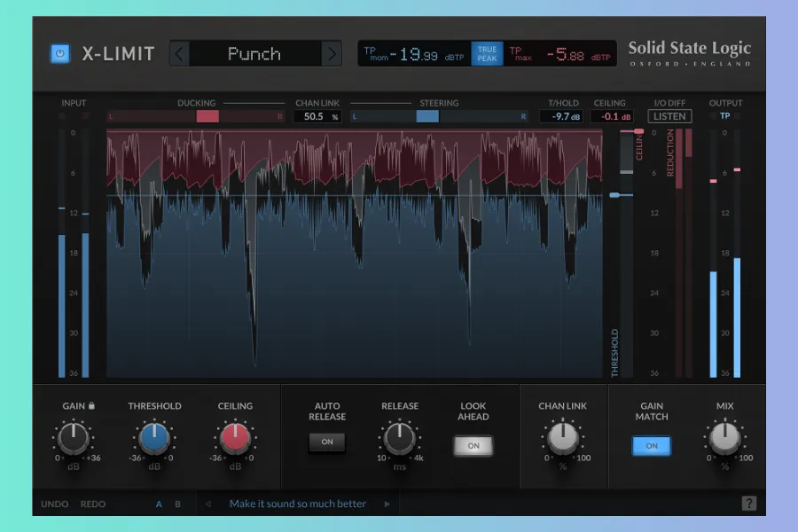Disable Auto Release
Viewport: 798px width, 532px height.
click(x=327, y=442)
